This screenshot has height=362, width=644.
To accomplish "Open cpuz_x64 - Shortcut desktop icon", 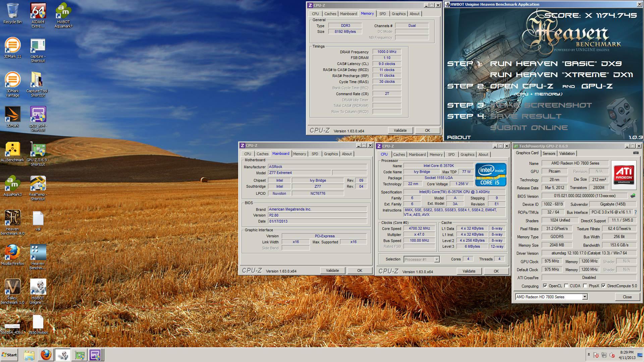I will [x=38, y=119].
